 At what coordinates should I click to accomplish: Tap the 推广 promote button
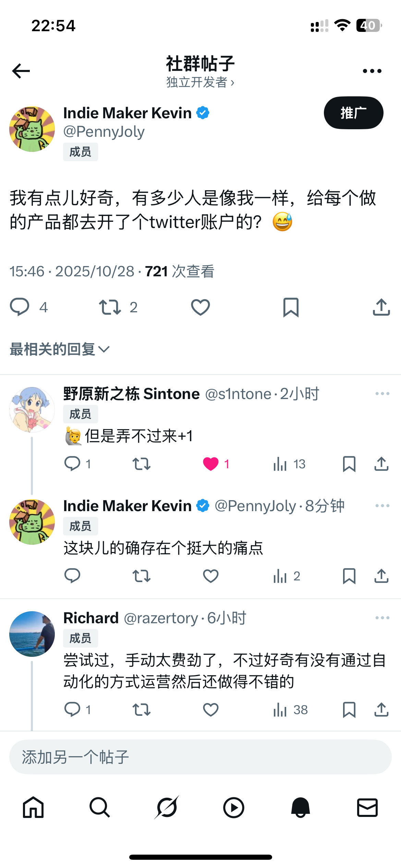(x=353, y=113)
